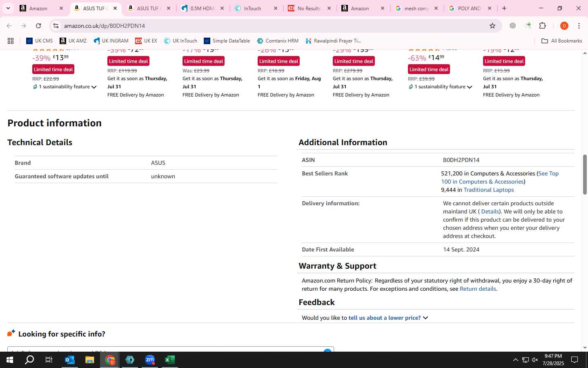The width and height of the screenshot is (588, 368).
Task: Open the Windows Start menu
Action: pyautogui.click(x=10, y=360)
